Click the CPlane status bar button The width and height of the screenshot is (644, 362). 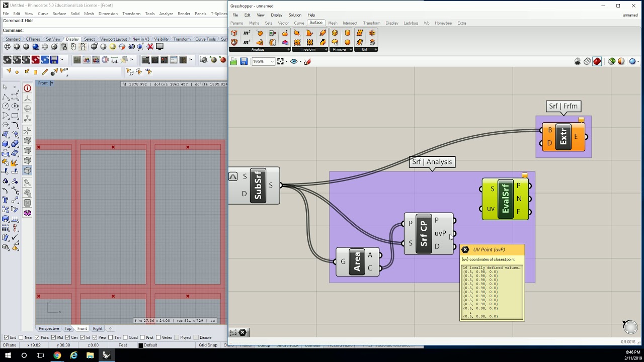point(10,345)
